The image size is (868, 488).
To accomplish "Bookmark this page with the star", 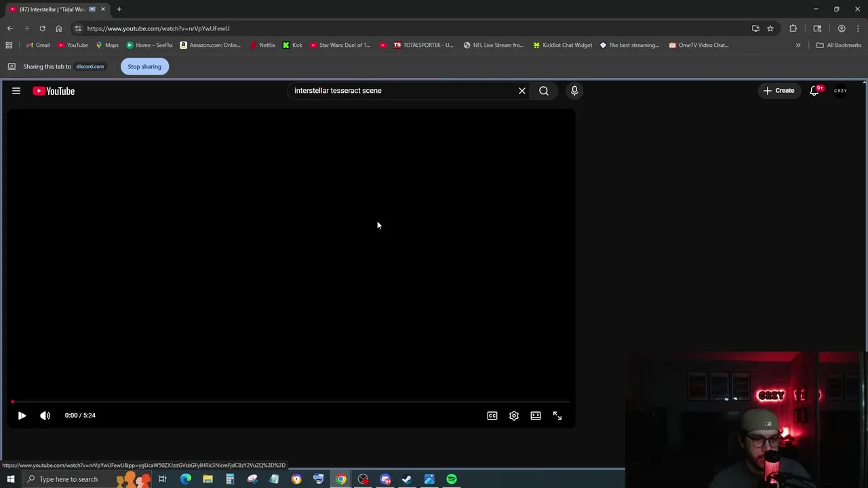I will pyautogui.click(x=770, y=28).
